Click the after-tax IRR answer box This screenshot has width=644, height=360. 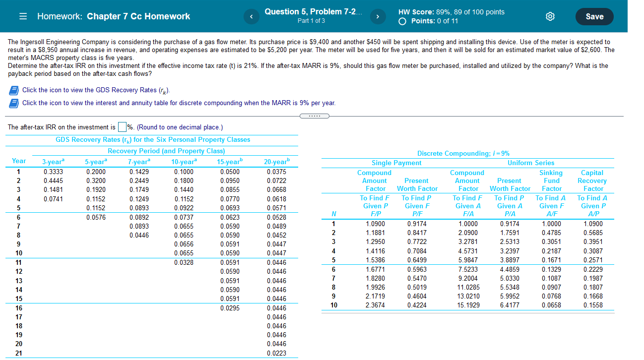122,127
